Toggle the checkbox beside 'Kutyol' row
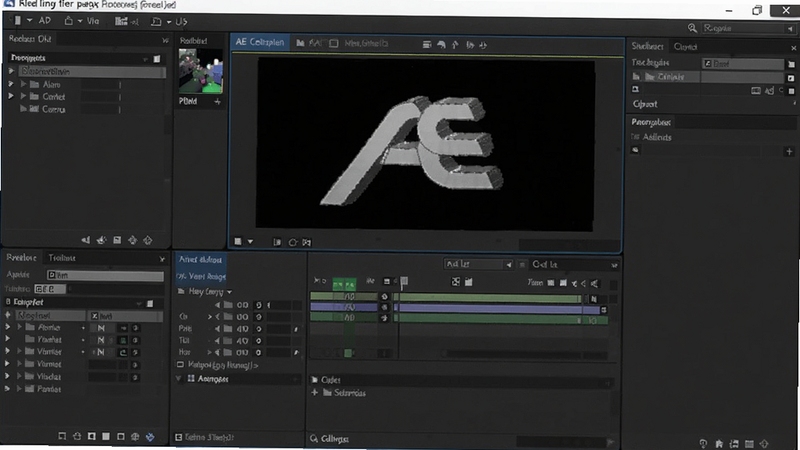Screen dimensions: 800x450 180,365
